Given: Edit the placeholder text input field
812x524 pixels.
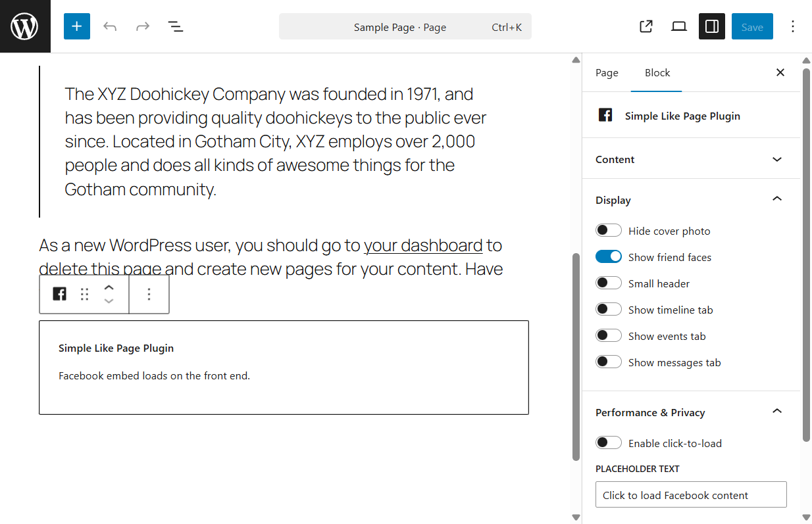Looking at the screenshot, I should click(x=690, y=494).
